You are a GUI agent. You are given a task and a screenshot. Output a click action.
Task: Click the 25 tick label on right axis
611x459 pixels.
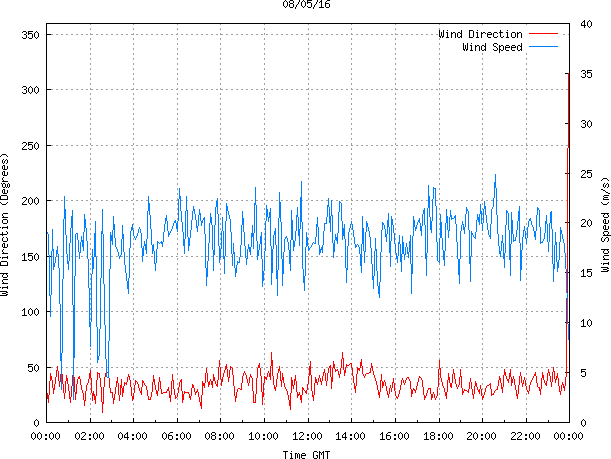[x=586, y=174]
